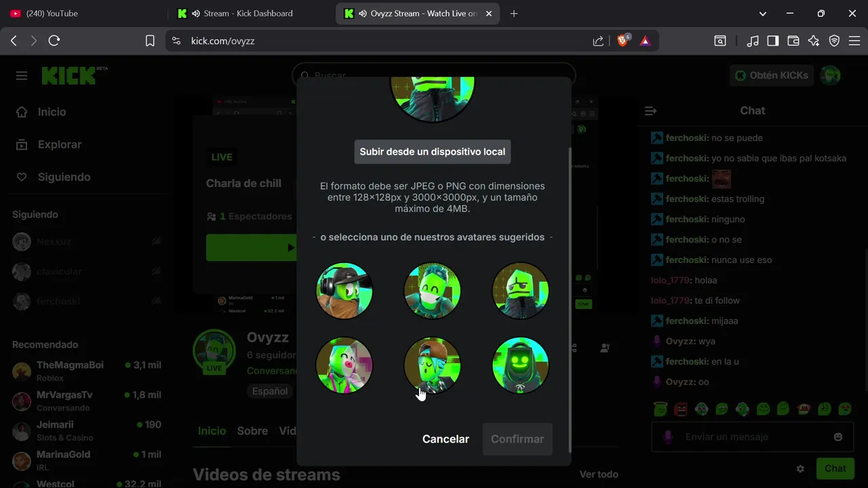Open recommended channel Jeimarii
Viewport: 868px width, 488px height.
tap(87, 430)
